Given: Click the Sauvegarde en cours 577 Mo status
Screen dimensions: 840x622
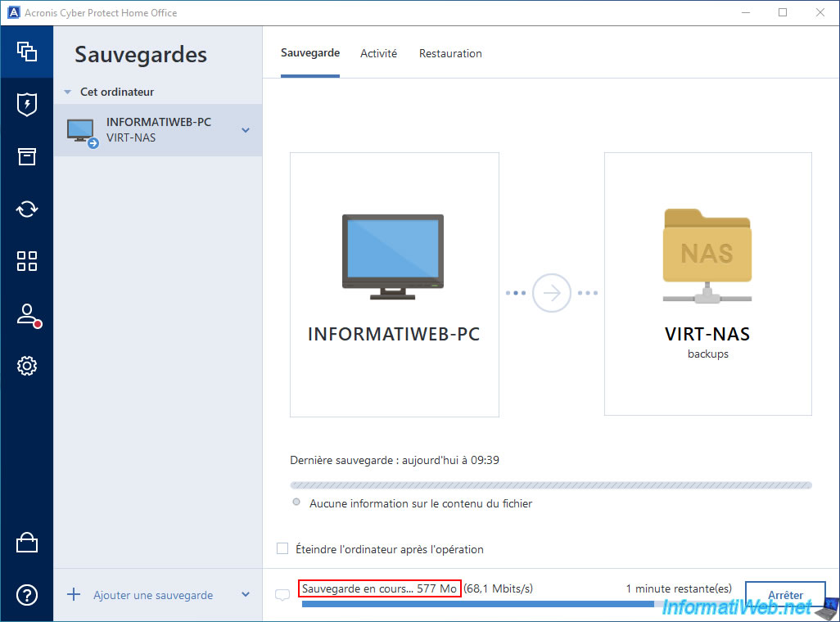Looking at the screenshot, I should coord(379,588).
